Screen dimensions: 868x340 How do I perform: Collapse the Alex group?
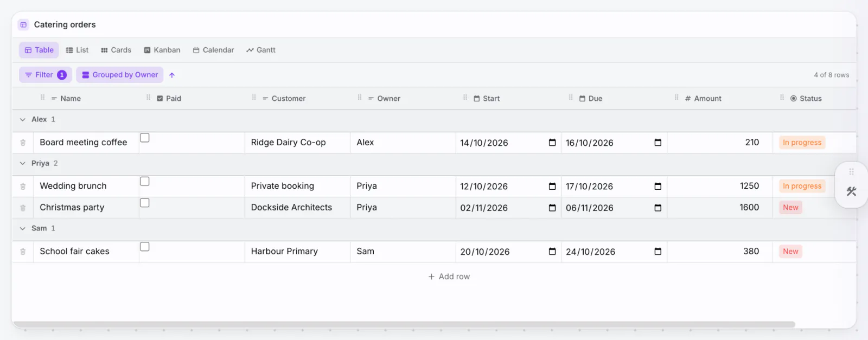(x=23, y=120)
